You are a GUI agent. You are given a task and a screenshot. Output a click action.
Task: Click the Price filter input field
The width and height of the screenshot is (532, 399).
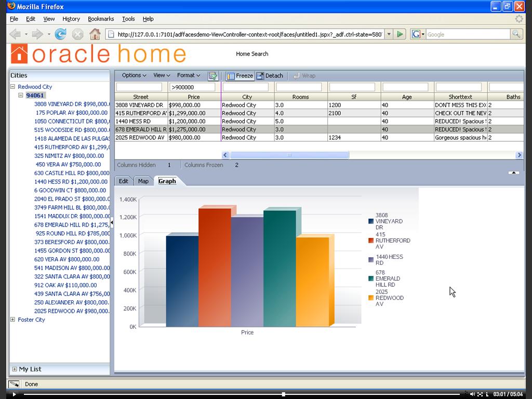(192, 87)
